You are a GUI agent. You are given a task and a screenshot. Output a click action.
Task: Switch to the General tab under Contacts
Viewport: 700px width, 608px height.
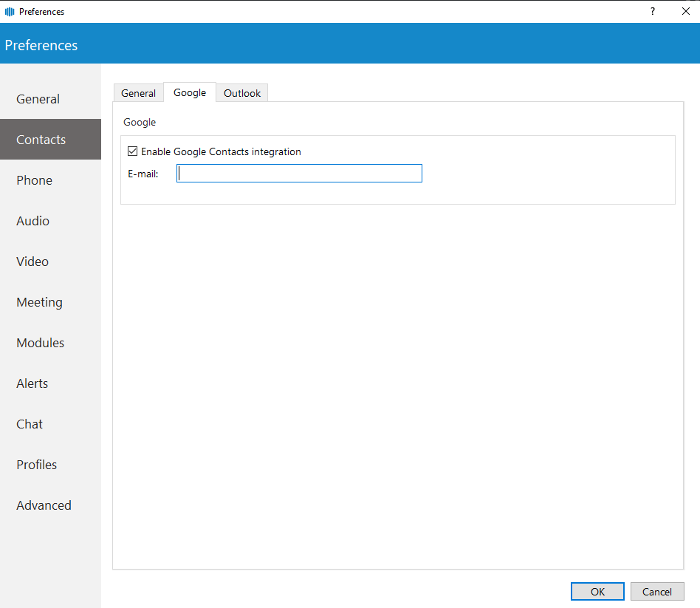point(138,93)
